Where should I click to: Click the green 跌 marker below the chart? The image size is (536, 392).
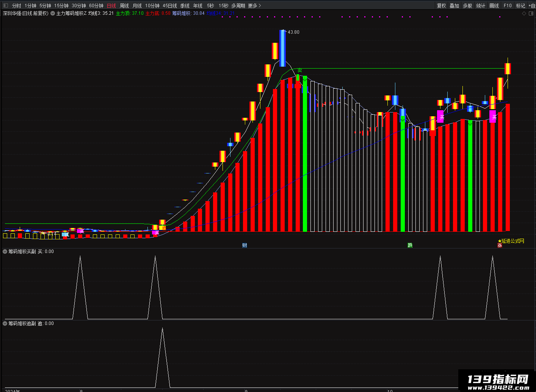(x=410, y=245)
